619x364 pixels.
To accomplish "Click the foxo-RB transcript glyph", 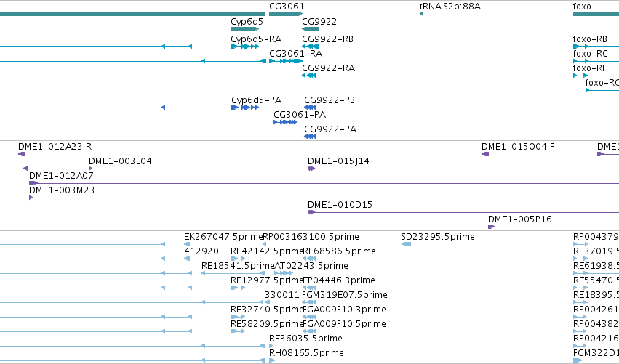I will click(596, 46).
